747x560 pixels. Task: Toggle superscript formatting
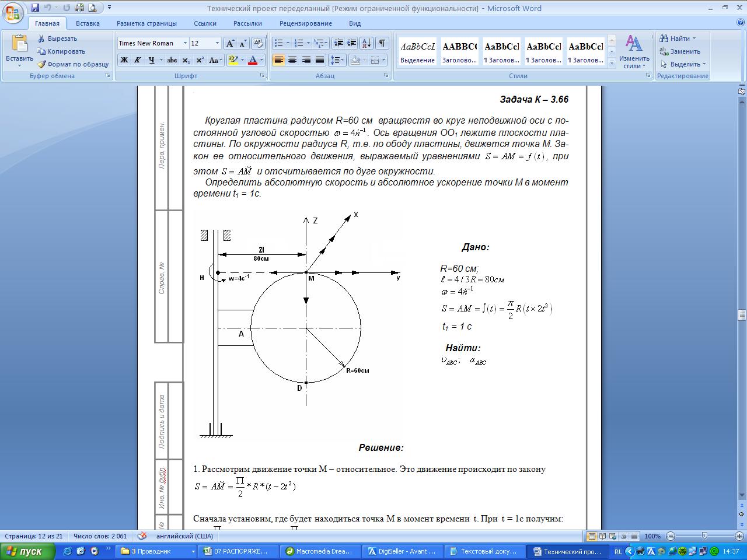(x=200, y=60)
